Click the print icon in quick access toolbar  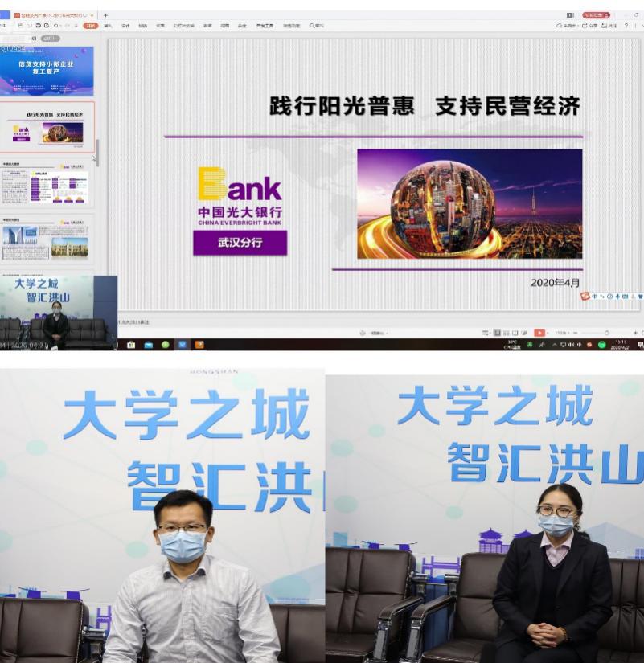coord(39,26)
